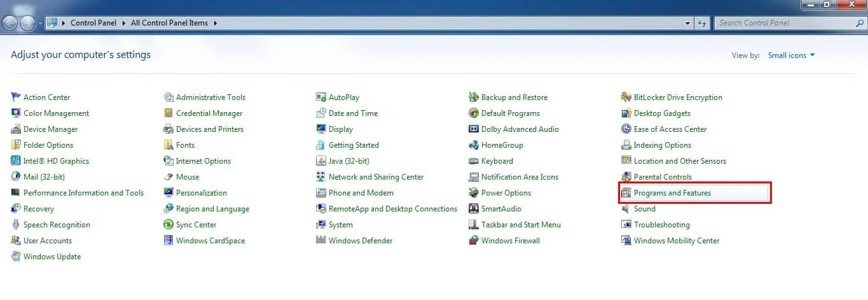
Task: Select the All Control Panel Items breadcrumb
Action: [169, 23]
